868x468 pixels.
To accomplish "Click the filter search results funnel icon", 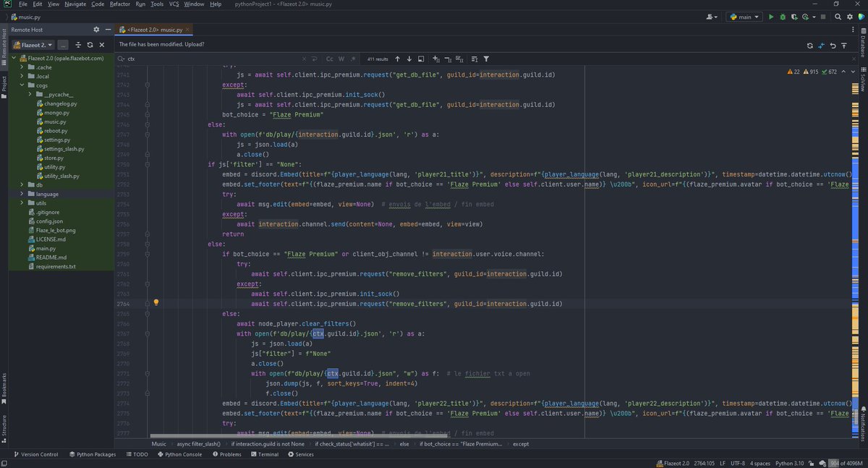I will [x=486, y=59].
